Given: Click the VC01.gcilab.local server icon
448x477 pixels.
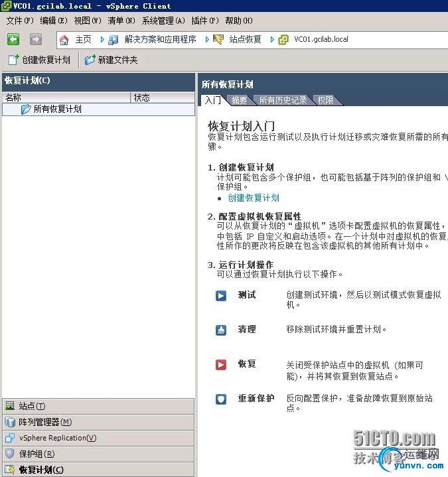Looking at the screenshot, I should 283,40.
